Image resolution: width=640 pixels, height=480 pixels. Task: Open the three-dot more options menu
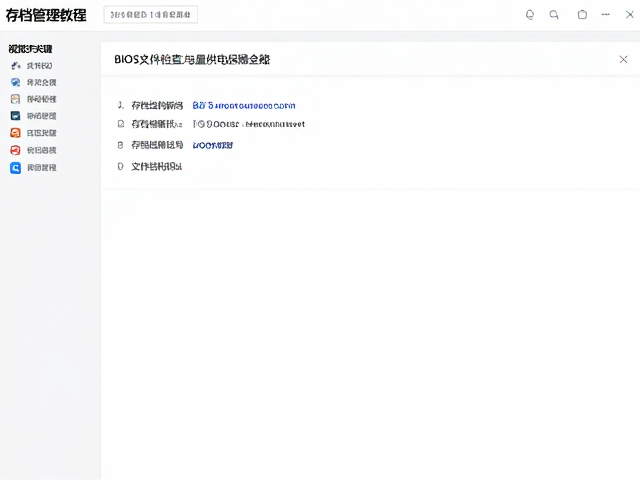tap(605, 14)
